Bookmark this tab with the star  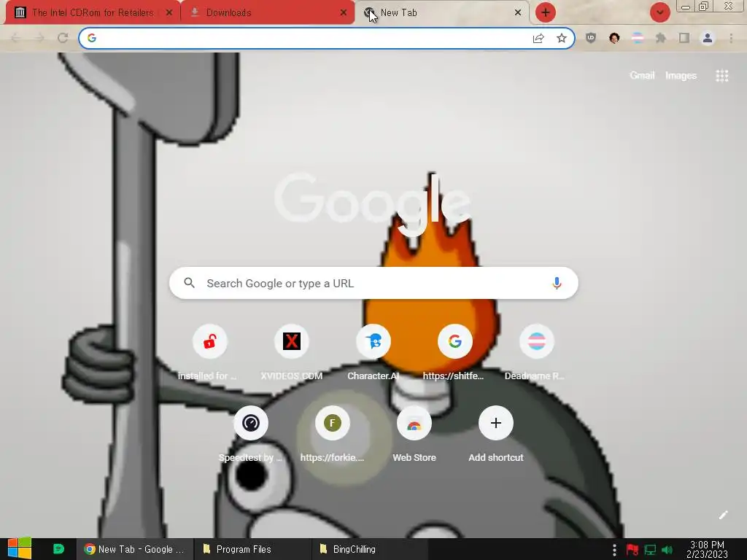pos(562,38)
